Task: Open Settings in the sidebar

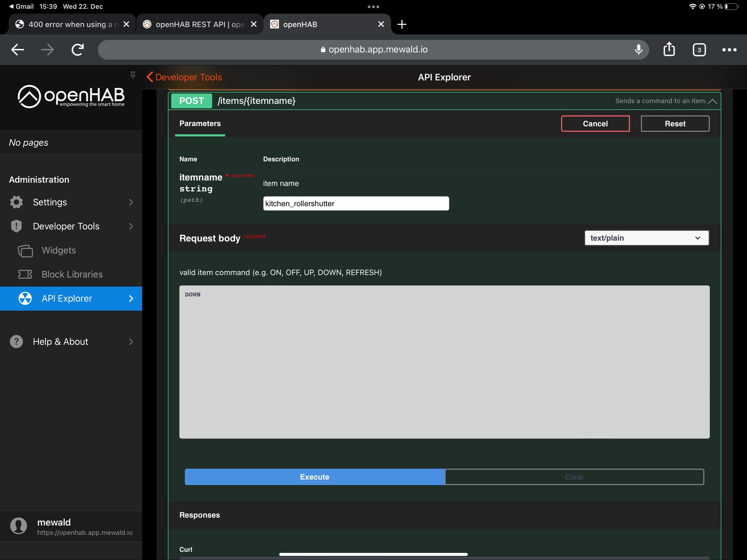Action: click(x=71, y=202)
